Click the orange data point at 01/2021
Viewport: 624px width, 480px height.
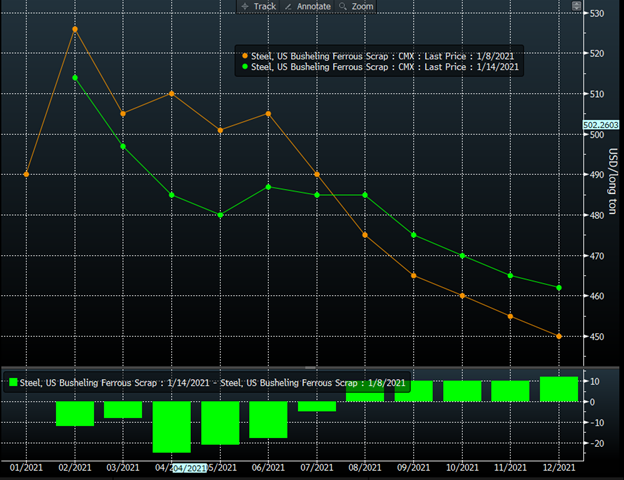26,174
